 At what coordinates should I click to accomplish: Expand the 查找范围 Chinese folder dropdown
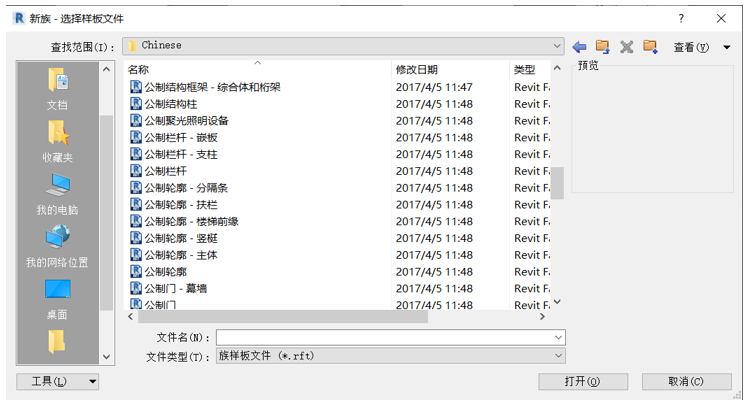tap(557, 46)
